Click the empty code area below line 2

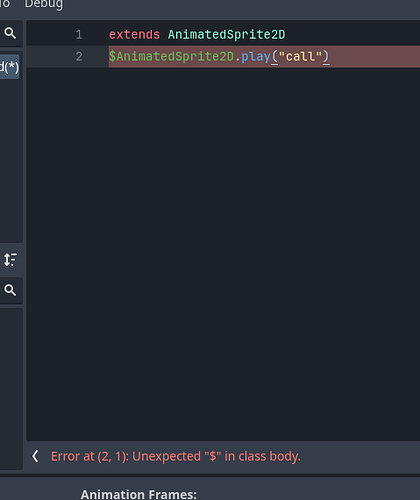click(223, 253)
